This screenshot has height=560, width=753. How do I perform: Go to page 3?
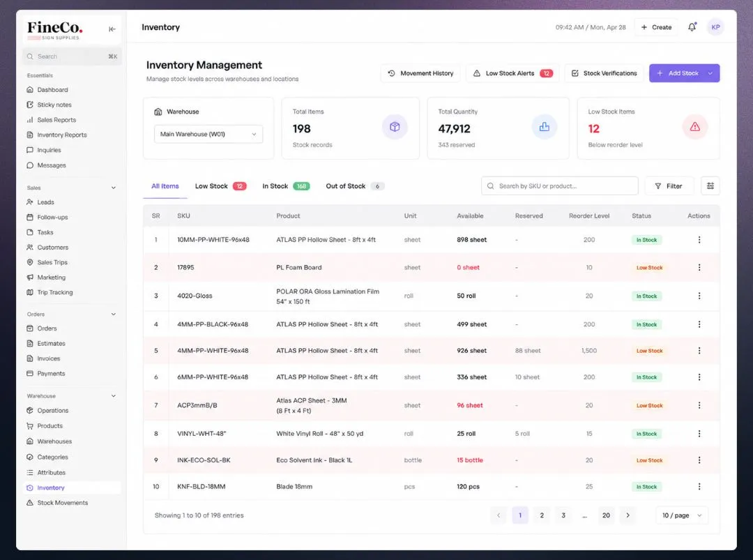tap(563, 515)
